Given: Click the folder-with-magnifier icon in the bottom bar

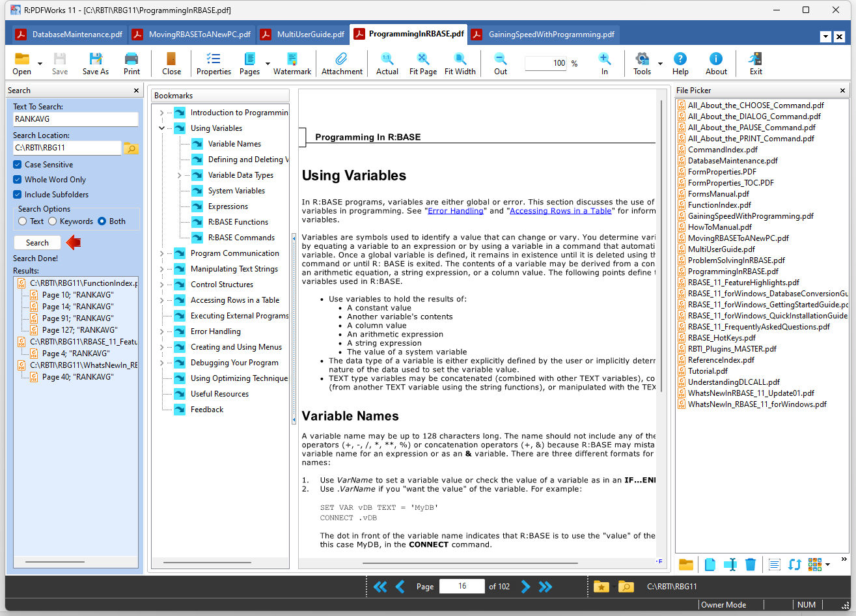Looking at the screenshot, I should tap(626, 587).
